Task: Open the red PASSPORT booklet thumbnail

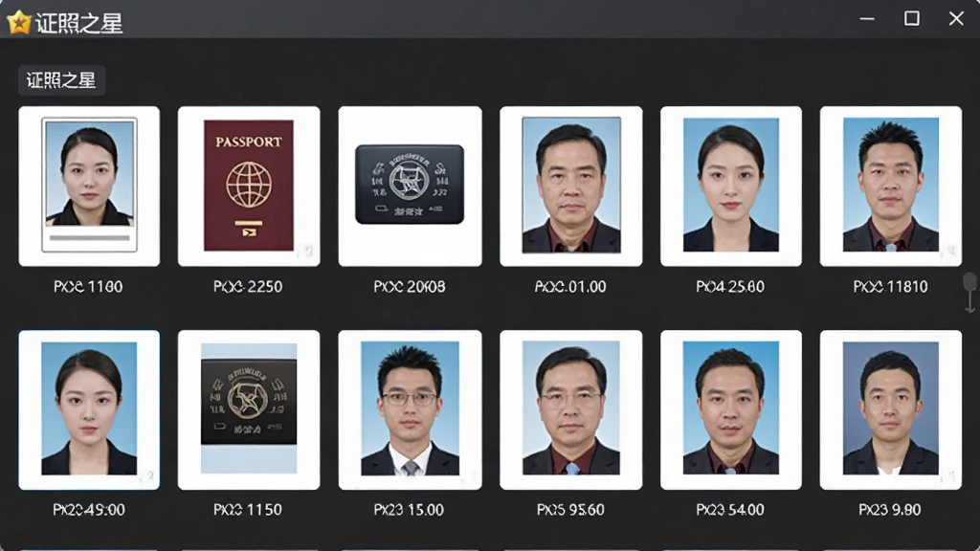Action: click(x=249, y=187)
